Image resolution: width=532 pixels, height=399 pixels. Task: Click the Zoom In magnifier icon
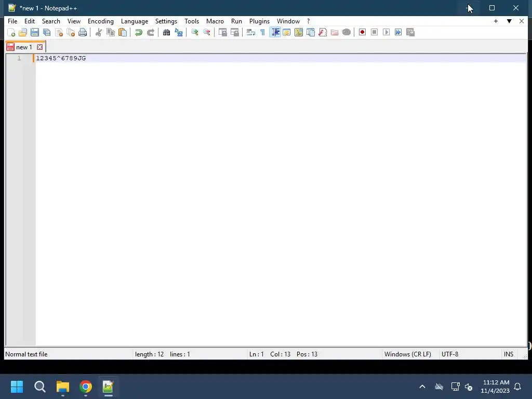point(194,32)
